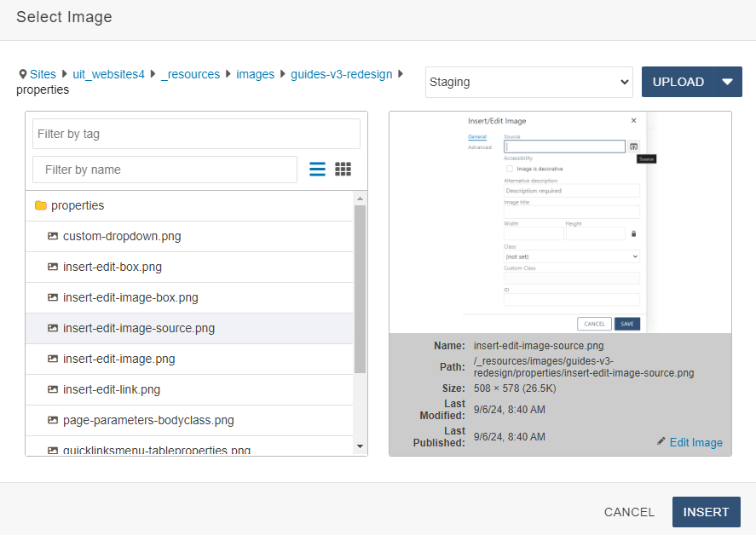This screenshot has width=756, height=535.
Task: Select the properties folder row
Action: [189, 206]
